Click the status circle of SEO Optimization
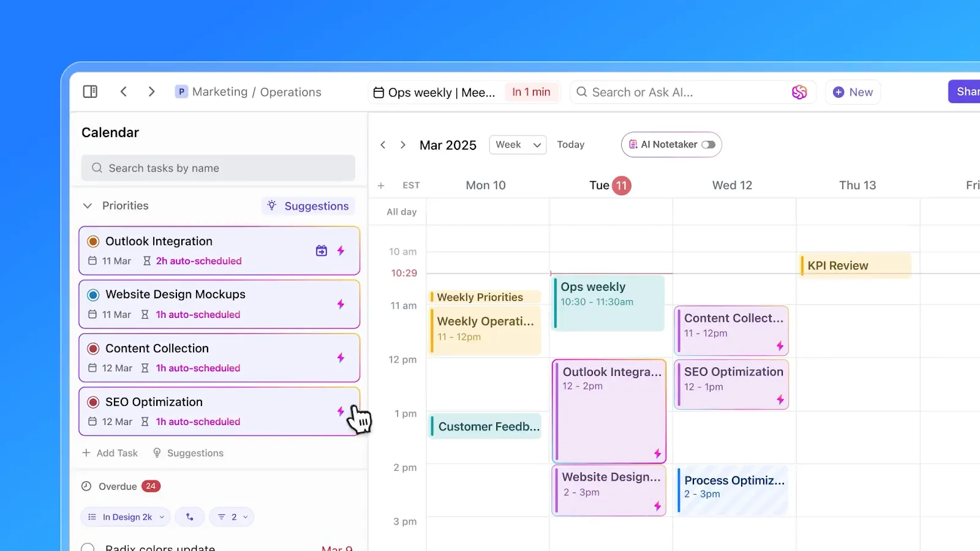980x551 pixels. (x=93, y=402)
